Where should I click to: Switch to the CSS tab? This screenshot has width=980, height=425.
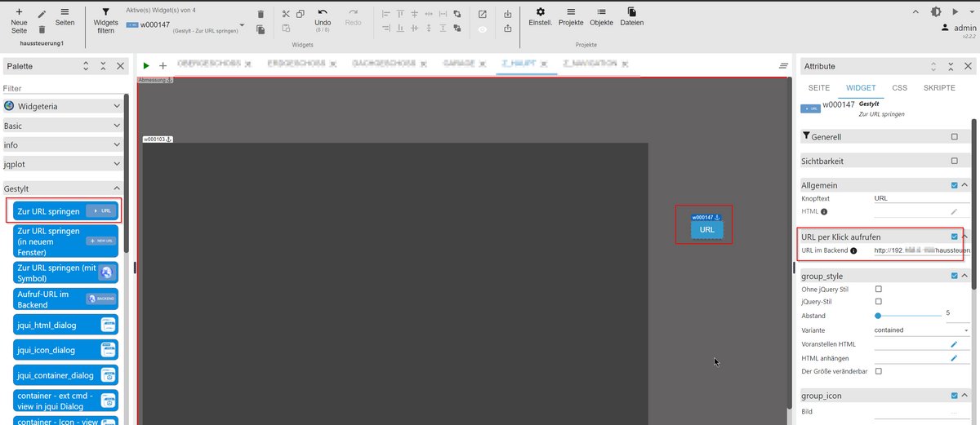tap(899, 87)
